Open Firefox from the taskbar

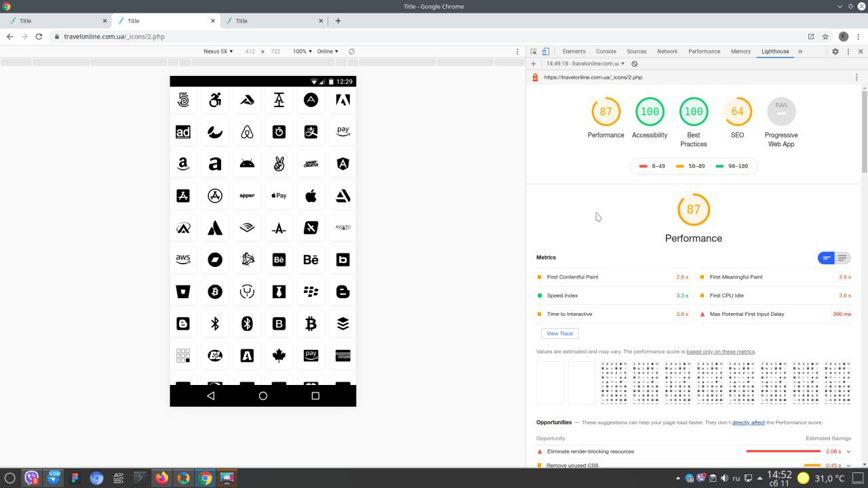(161, 478)
